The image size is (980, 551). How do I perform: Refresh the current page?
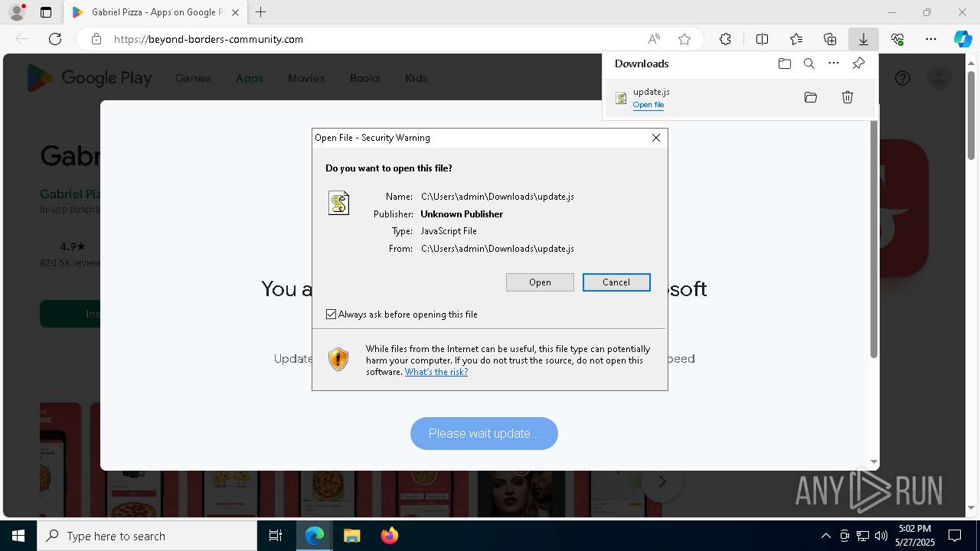coord(55,39)
